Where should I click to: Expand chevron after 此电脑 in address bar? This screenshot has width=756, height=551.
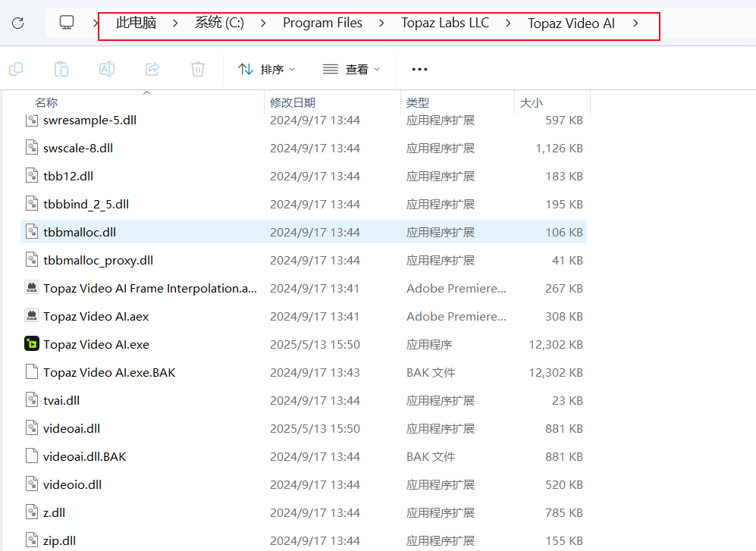[x=175, y=23]
